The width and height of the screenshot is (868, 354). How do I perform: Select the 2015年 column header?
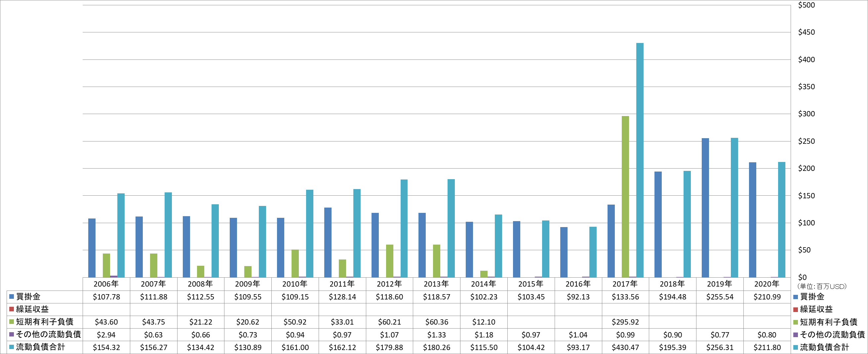click(531, 284)
